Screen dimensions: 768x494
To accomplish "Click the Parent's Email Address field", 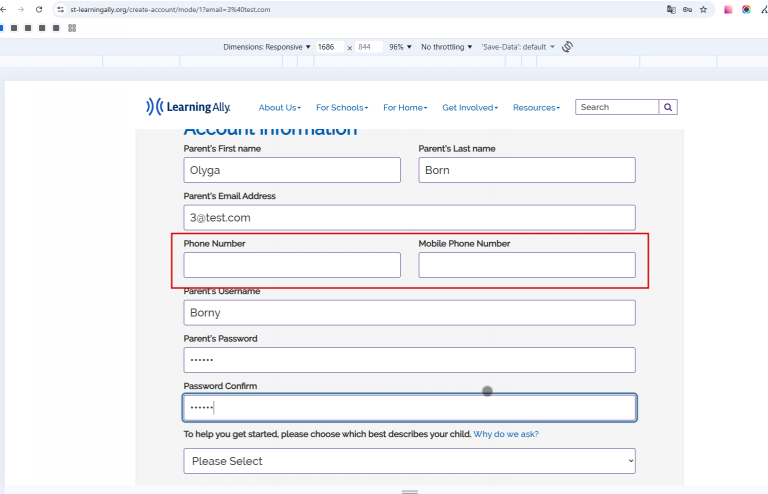I will (409, 217).
